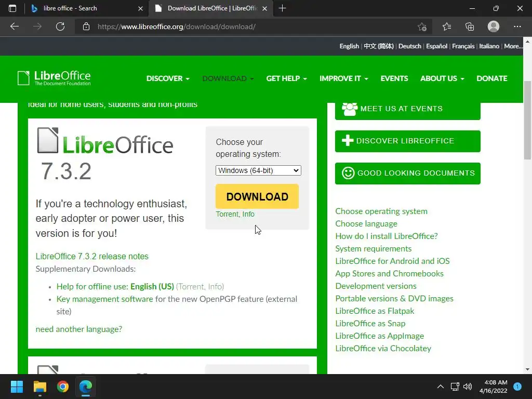Open the Windows Start menu
Screen dimensions: 532x399
(x=17, y=387)
